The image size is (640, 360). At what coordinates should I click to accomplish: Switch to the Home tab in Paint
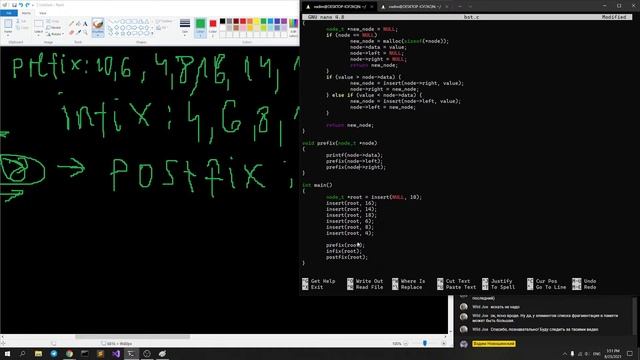coord(26,13)
